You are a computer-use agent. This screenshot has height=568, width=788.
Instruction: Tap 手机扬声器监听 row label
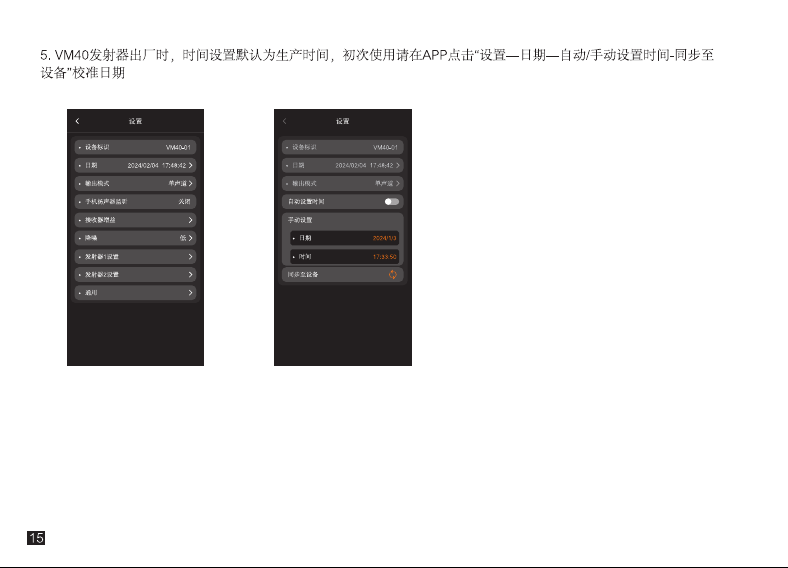(x=106, y=202)
